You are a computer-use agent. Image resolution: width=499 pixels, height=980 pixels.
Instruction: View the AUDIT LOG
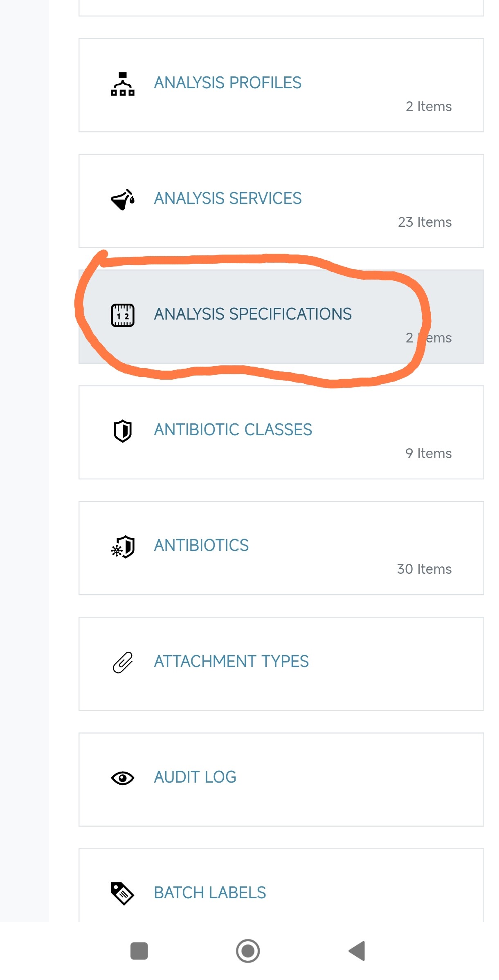(x=195, y=777)
